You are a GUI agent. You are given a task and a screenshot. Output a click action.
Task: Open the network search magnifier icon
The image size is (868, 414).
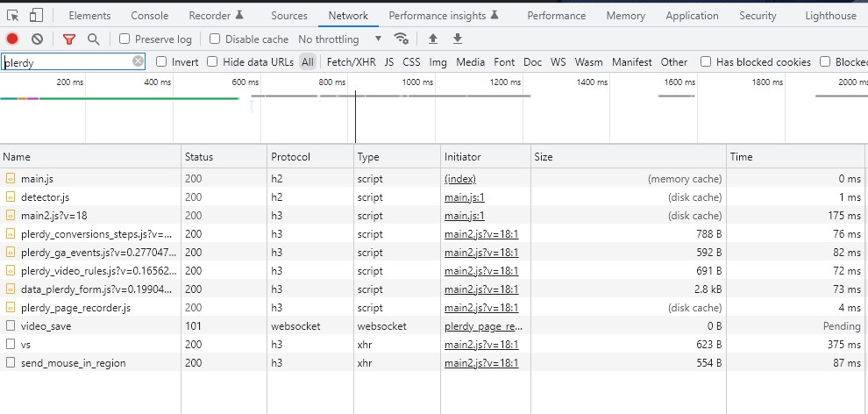(x=94, y=39)
